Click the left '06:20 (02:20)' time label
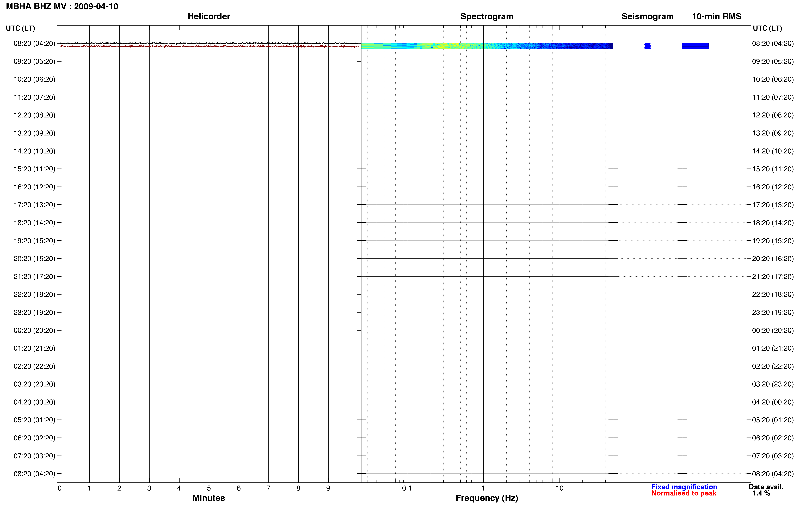The height and width of the screenshot is (508, 812). [35, 438]
